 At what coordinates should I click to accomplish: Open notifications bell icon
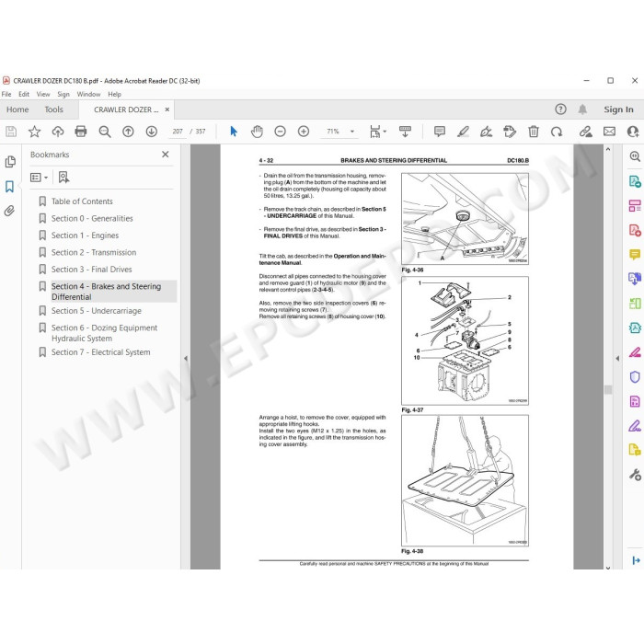pos(582,109)
